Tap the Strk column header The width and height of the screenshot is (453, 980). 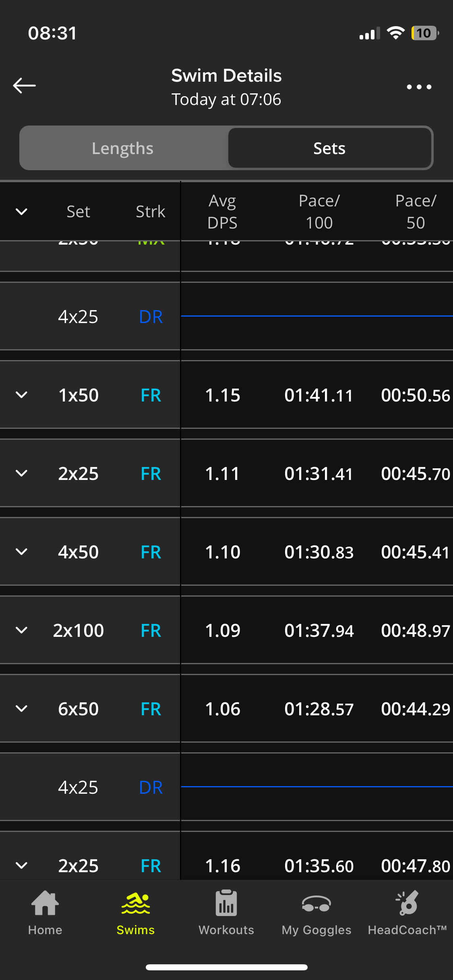(x=150, y=212)
